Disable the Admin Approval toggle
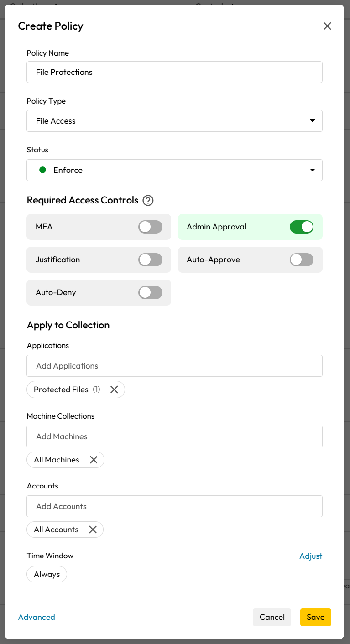Viewport: 350px width, 644px height. [302, 227]
